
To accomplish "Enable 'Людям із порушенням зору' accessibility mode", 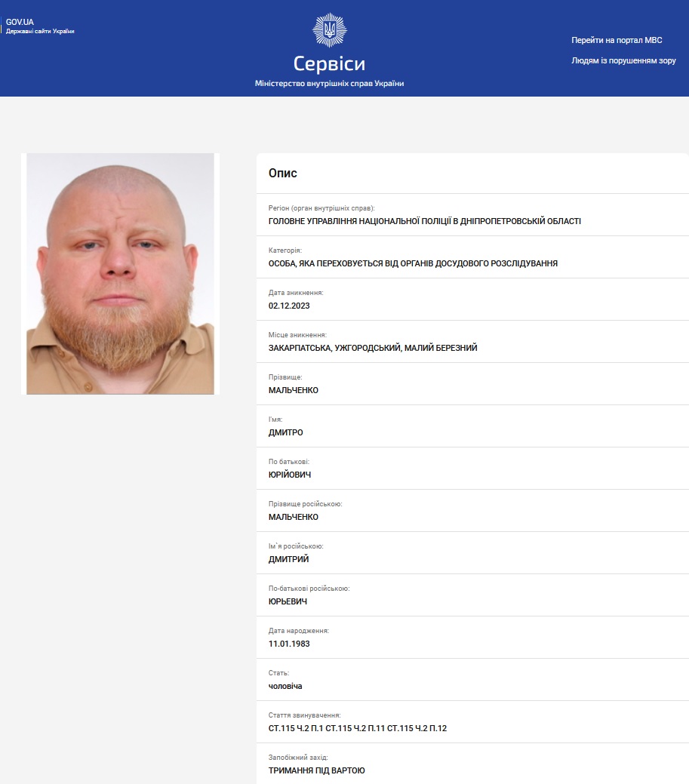I will (623, 60).
